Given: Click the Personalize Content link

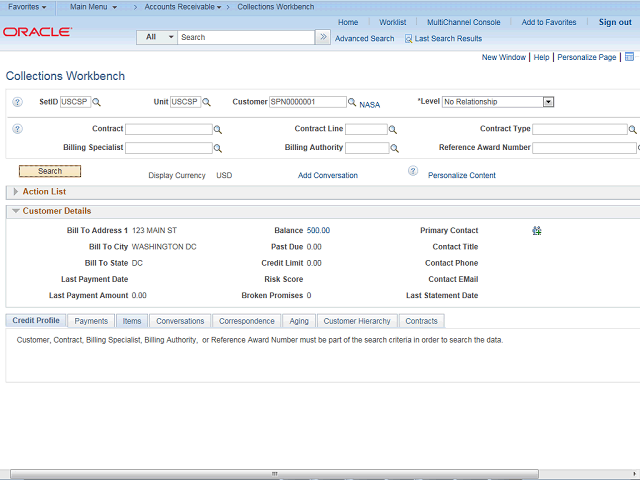Looking at the screenshot, I should pos(462,175).
